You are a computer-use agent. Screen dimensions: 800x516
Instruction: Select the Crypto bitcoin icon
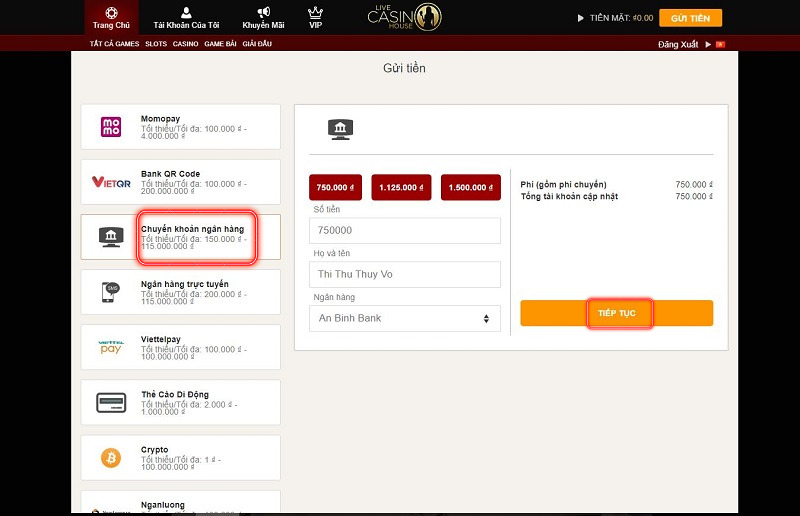111,458
